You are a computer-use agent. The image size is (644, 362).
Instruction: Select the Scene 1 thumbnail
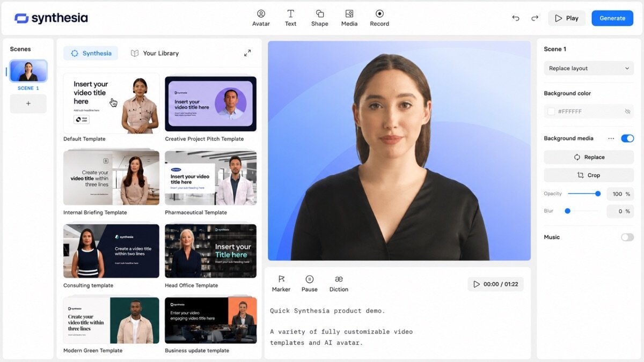(x=28, y=71)
